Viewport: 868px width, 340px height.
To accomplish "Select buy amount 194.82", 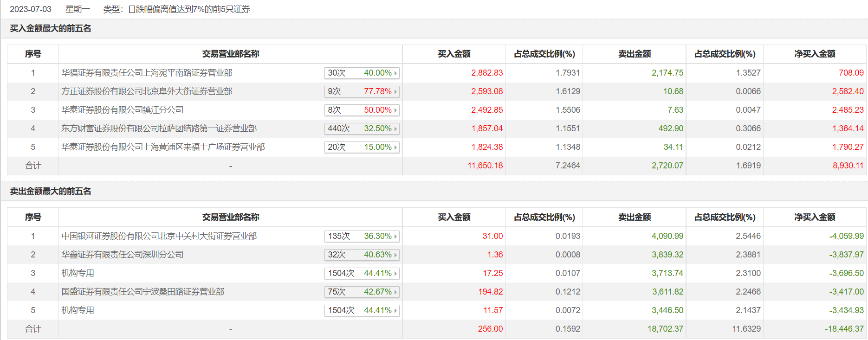I will click(x=491, y=292).
